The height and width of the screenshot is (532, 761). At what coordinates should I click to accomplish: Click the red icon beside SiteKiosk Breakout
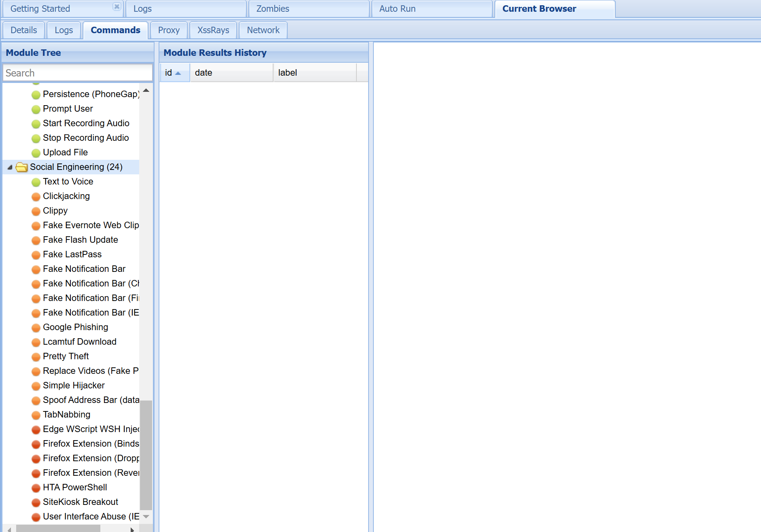point(36,502)
